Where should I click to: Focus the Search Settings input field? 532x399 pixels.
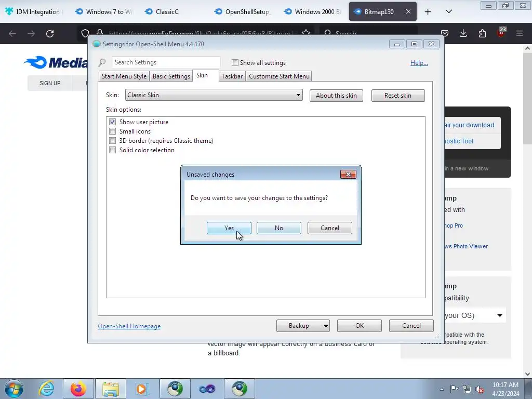[x=166, y=62]
